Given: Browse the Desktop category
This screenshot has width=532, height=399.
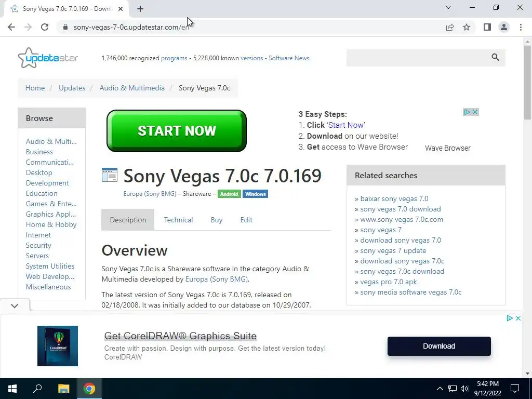Looking at the screenshot, I should coord(39,172).
